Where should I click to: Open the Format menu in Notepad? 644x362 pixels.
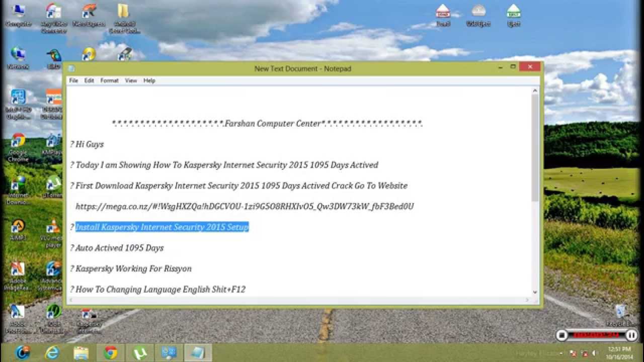coord(109,80)
